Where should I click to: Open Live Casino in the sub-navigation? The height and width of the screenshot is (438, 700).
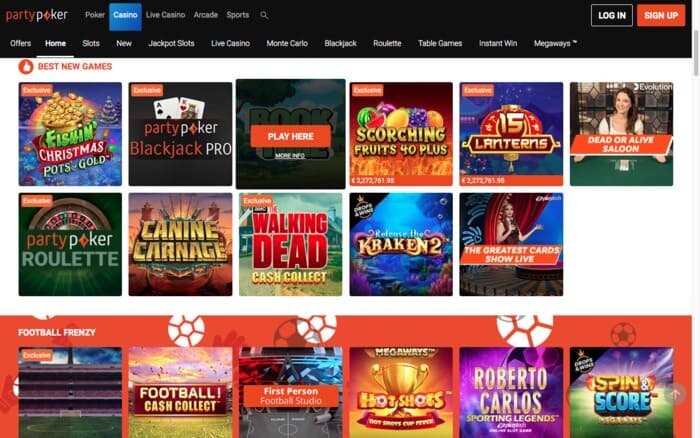pos(230,43)
